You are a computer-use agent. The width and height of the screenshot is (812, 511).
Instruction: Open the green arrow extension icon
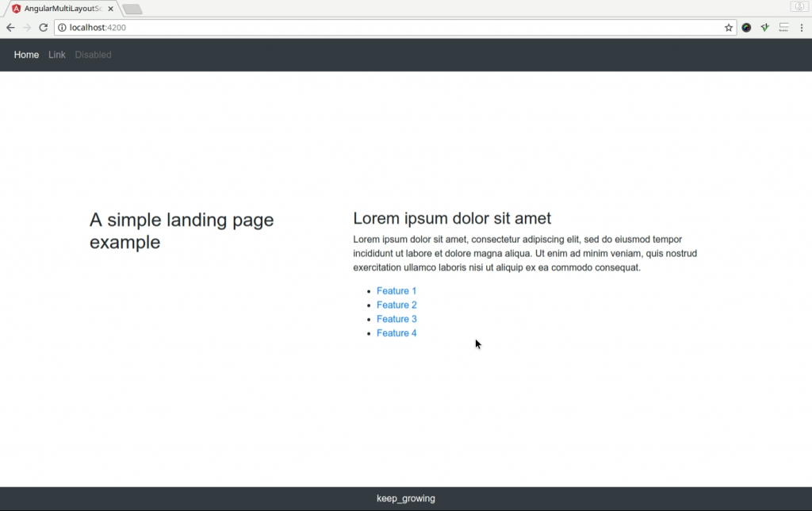pos(765,28)
